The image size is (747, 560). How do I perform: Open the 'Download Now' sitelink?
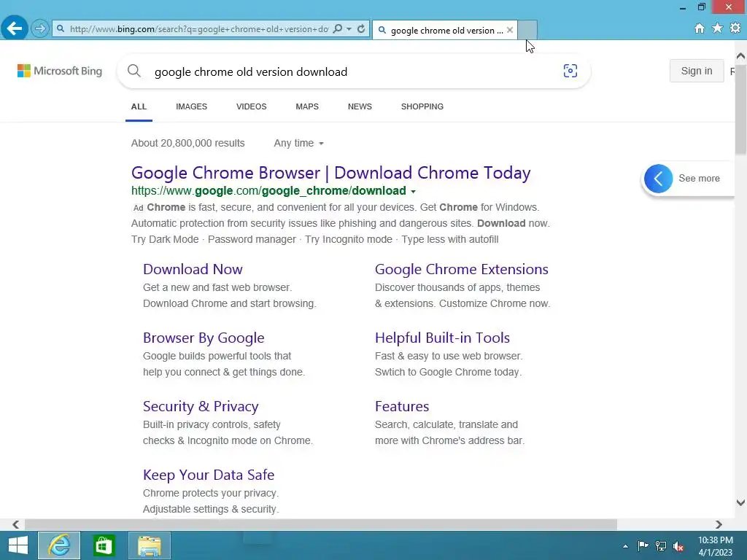[193, 269]
